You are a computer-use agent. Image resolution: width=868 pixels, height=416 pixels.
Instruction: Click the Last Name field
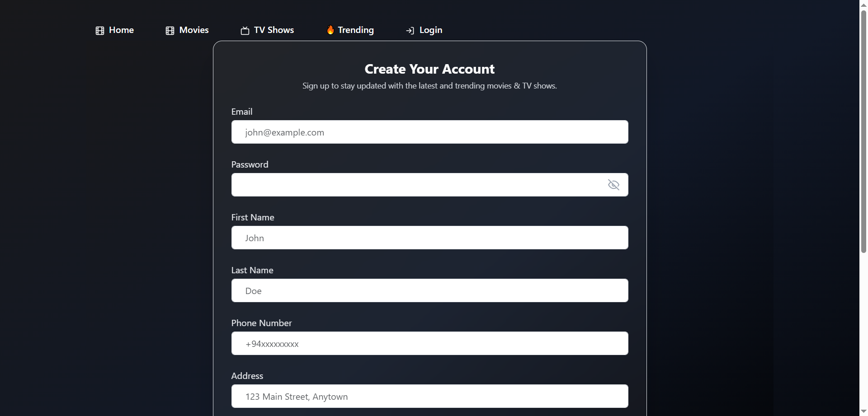(429, 291)
